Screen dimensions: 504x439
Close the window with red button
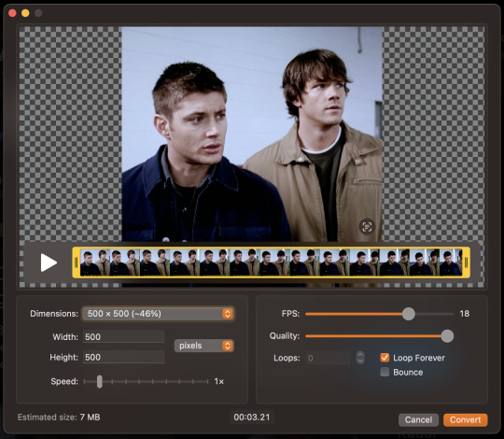click(12, 13)
